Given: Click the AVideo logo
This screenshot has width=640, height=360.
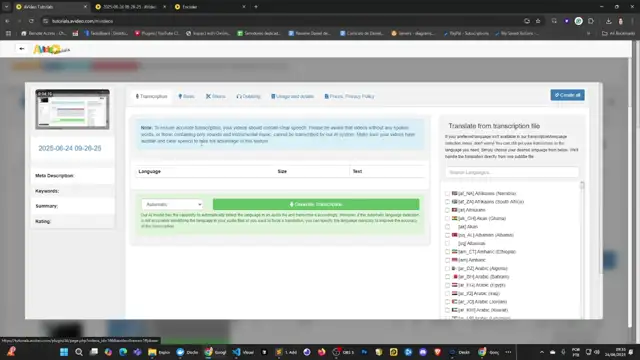Looking at the screenshot, I should coord(51,49).
